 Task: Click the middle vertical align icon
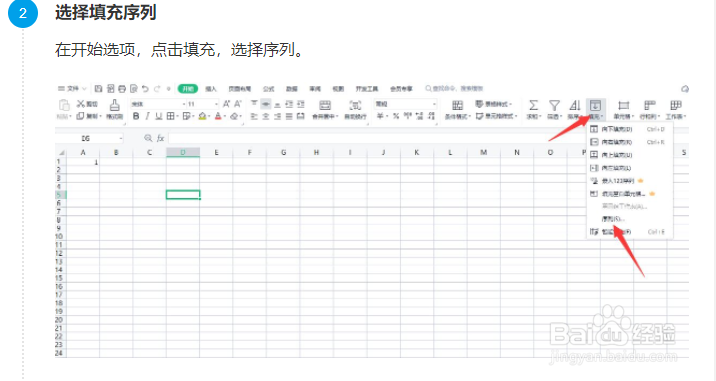pos(266,104)
